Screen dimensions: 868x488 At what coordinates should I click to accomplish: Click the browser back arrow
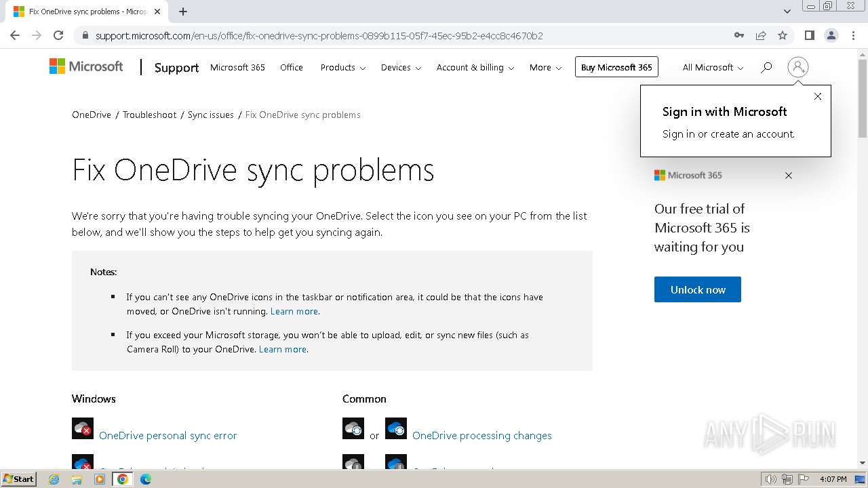15,35
